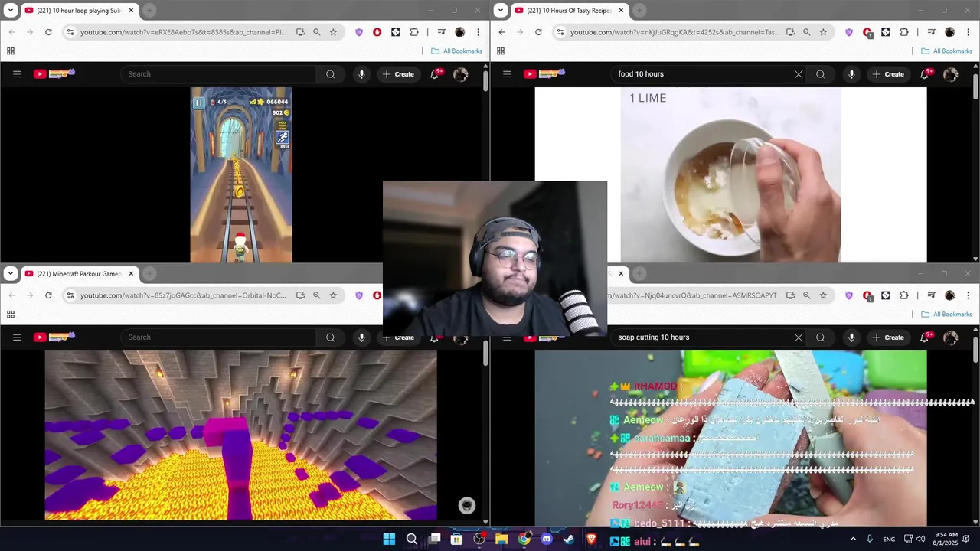
Task: Toggle microphone icon in the system tray
Action: (x=870, y=540)
